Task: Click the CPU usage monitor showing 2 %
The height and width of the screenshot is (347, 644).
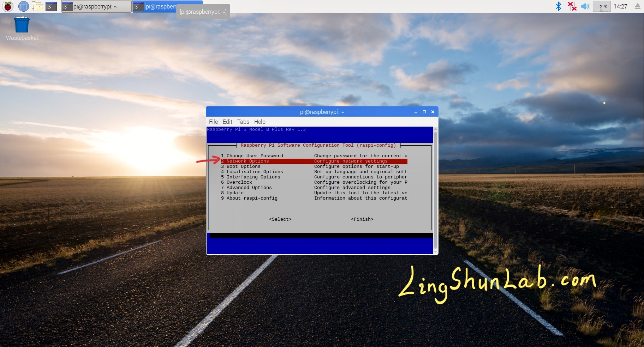Action: (602, 6)
